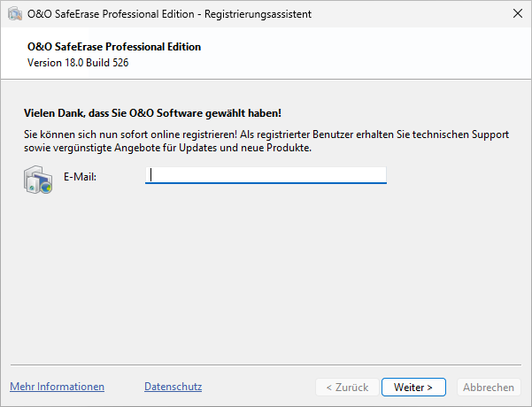
Task: Click the "Vielen Dank, dass Sie O&O Software gewählt haben!" heading
Action: 152,113
